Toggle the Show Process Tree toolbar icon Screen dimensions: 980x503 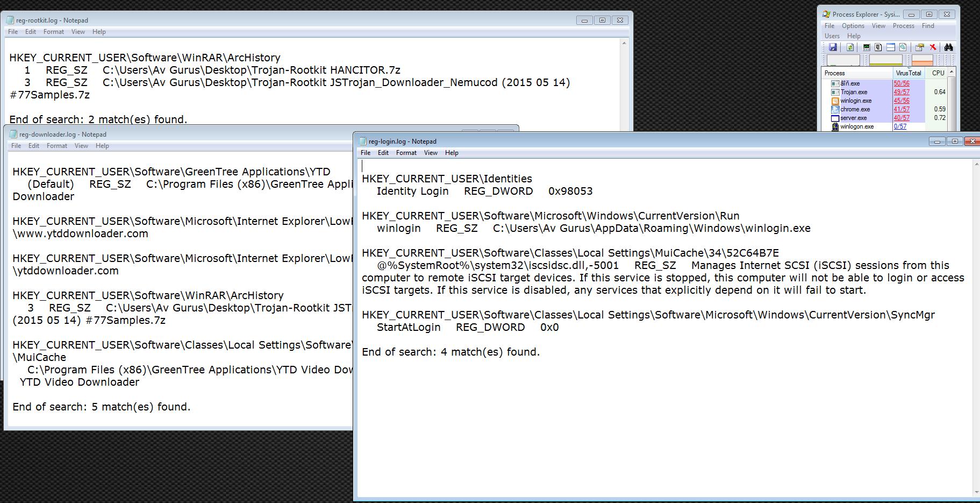click(878, 47)
